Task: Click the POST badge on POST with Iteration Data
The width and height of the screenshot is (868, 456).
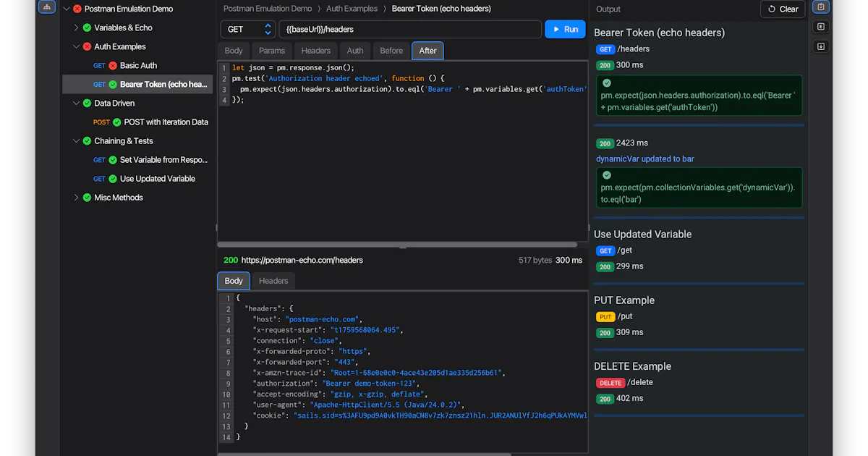Action: click(x=101, y=122)
